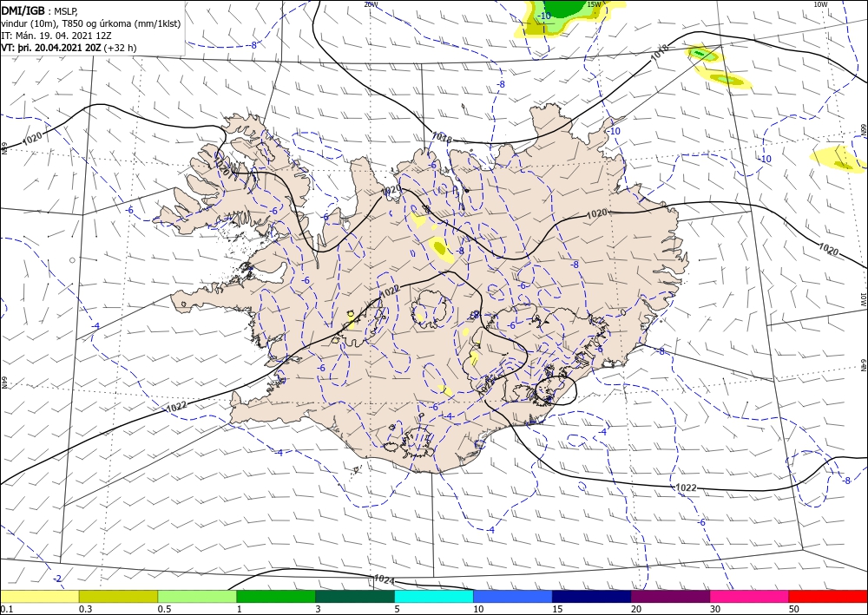Click the yellow 0.1–0.3 legend color segment

(x=39, y=597)
